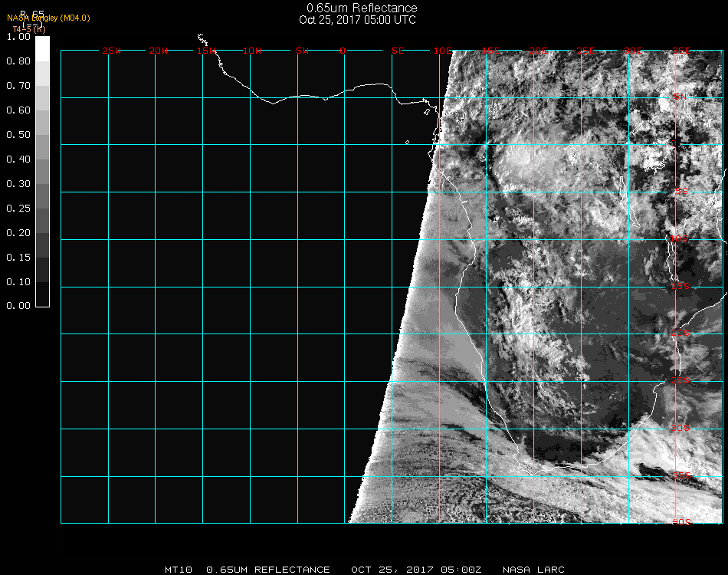
Task: Click the 5N latitude label
Action: point(680,97)
